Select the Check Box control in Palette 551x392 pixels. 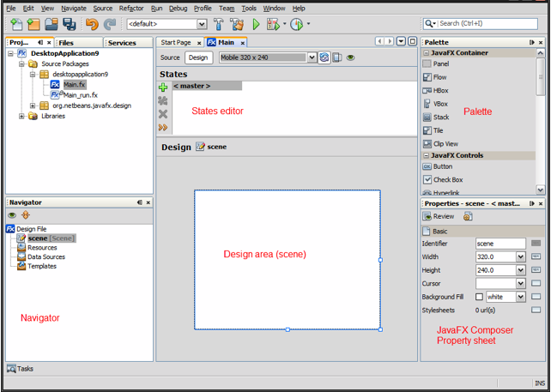pos(443,180)
